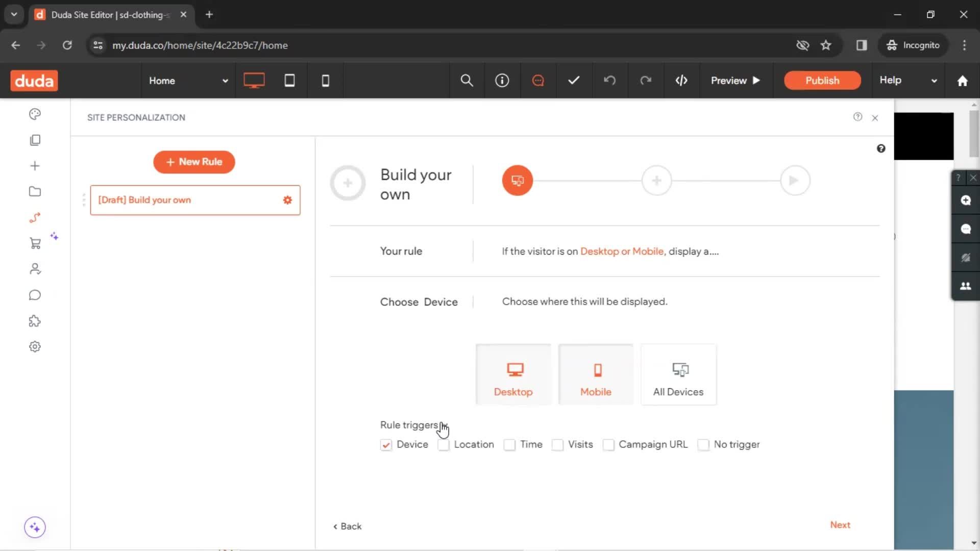Click the Desktop or Mobile rule text
This screenshot has height=551, width=980.
(x=622, y=252)
